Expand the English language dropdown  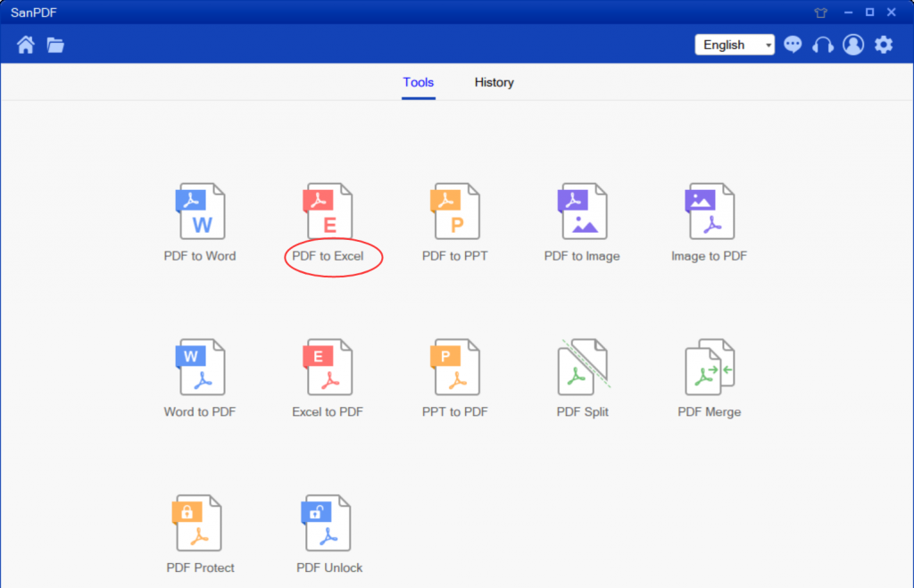point(735,45)
